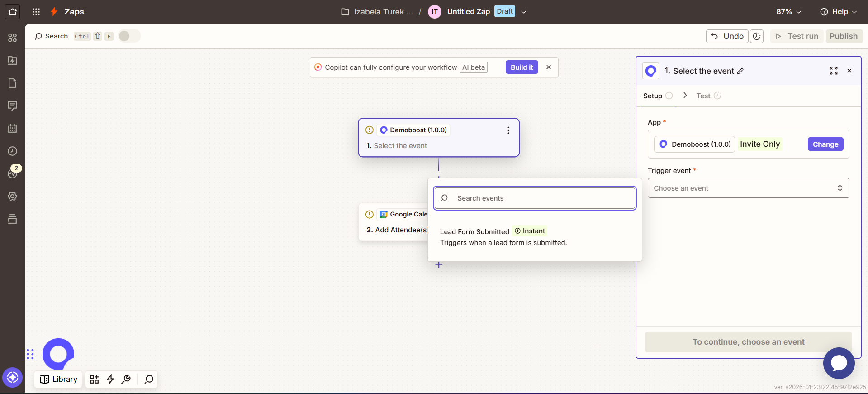Viewport: 868px width, 394px height.
Task: Open the Library panel
Action: pyautogui.click(x=58, y=379)
